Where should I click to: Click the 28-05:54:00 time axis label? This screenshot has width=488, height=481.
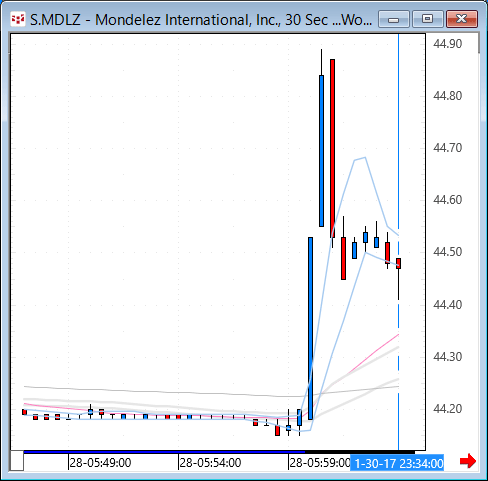pyautogui.click(x=210, y=463)
